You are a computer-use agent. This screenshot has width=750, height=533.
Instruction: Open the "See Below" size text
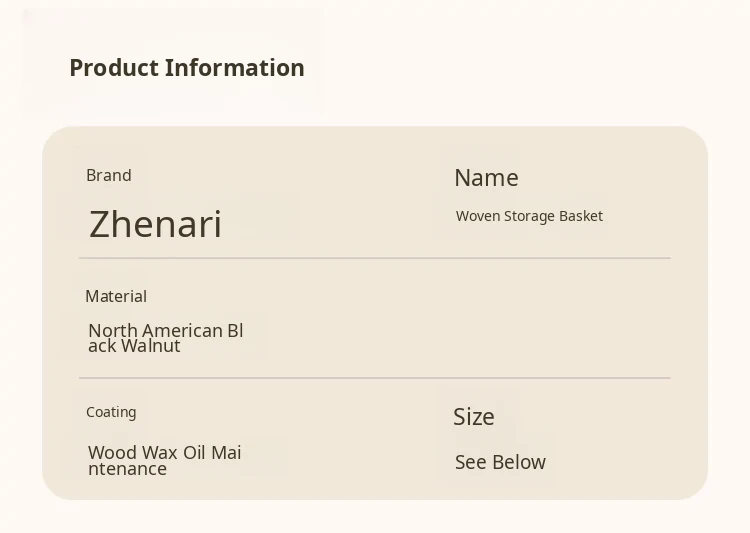point(500,462)
